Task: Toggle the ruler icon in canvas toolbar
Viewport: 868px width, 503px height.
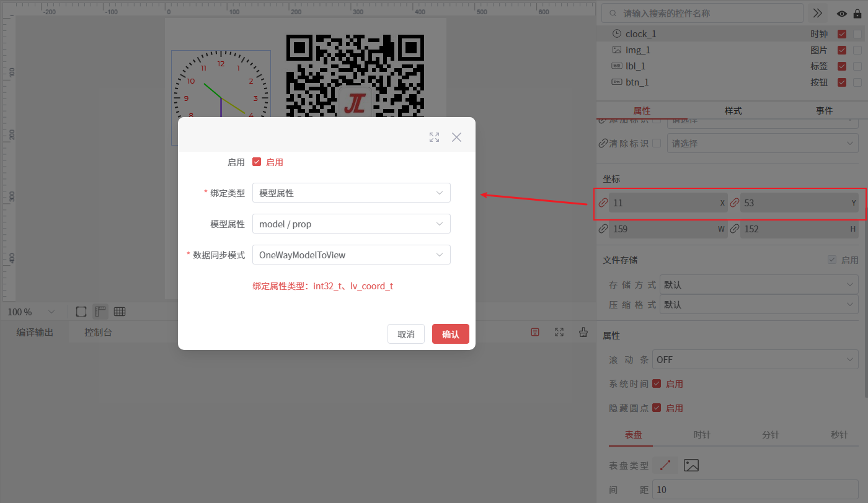Action: pos(100,312)
